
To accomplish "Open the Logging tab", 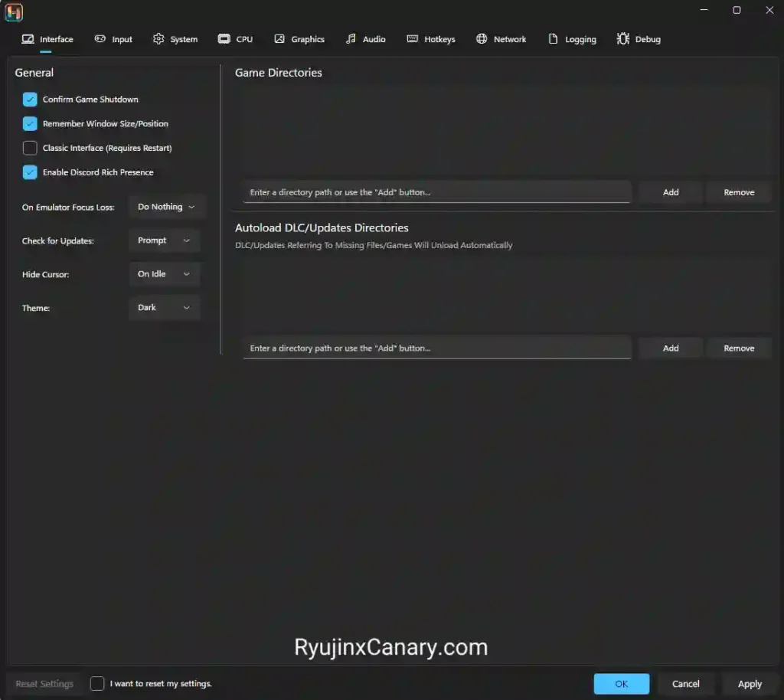I will pyautogui.click(x=573, y=39).
